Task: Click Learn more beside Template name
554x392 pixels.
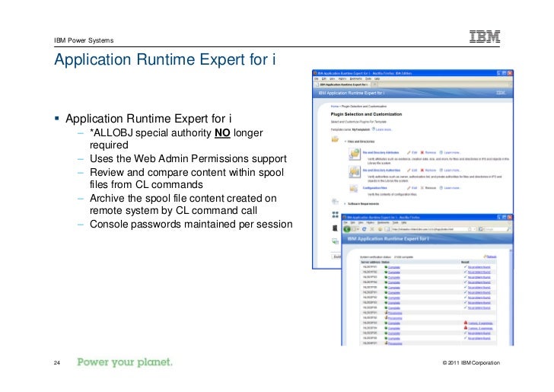Action: tap(384, 129)
